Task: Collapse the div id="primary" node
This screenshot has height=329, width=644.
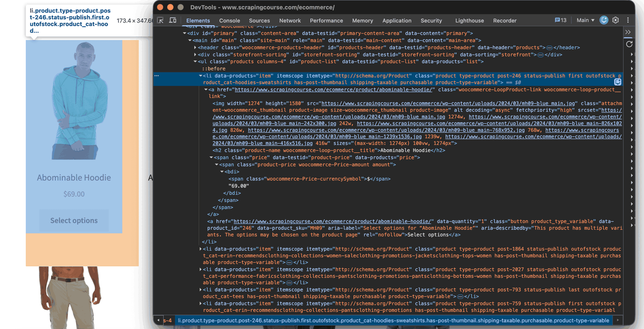Action: 185,33
